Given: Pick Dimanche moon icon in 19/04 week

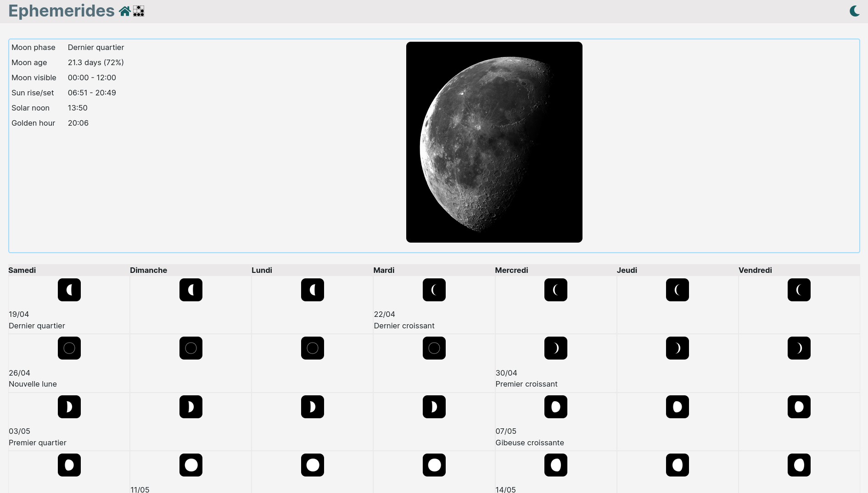Looking at the screenshot, I should [191, 290].
